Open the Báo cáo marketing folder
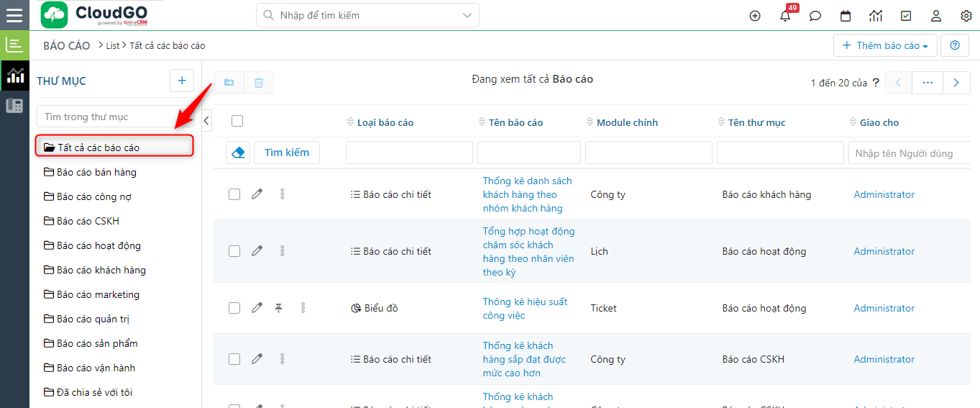Image resolution: width=980 pixels, height=408 pixels. point(98,294)
